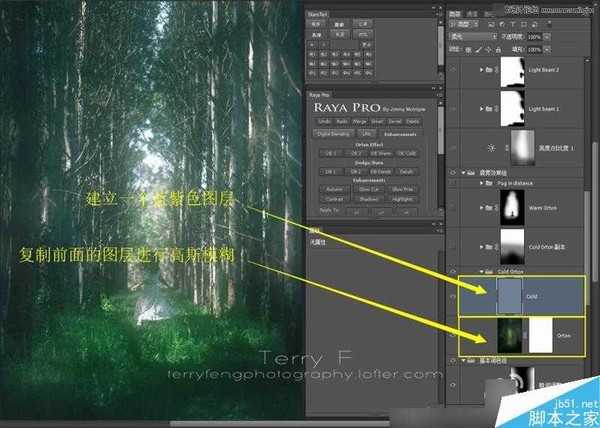Click the Merge button in Raya Pro
The width and height of the screenshot is (600, 428).
tap(359, 122)
